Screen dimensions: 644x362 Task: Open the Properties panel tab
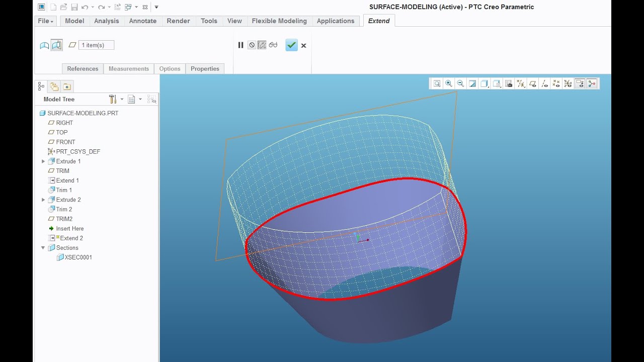click(x=205, y=69)
